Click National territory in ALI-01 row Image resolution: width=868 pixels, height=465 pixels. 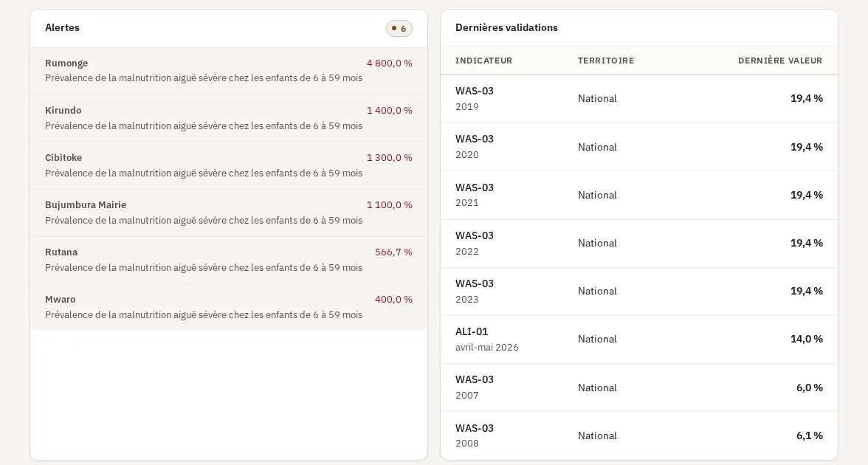pos(596,339)
